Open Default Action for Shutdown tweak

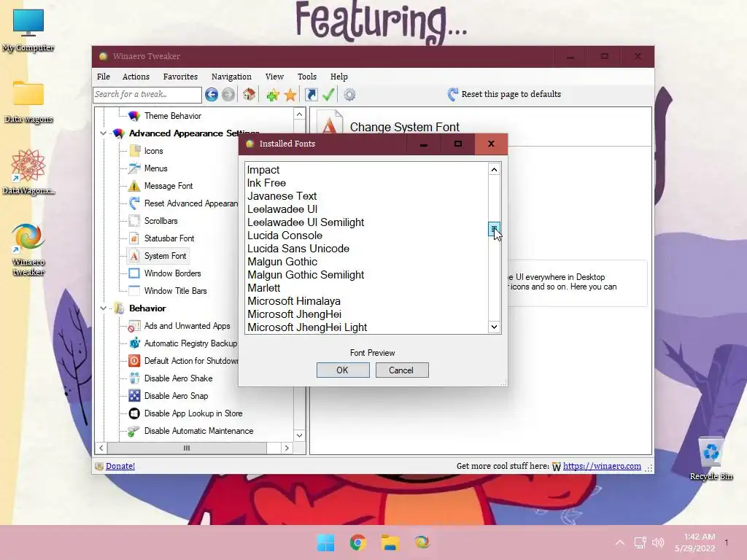click(191, 361)
